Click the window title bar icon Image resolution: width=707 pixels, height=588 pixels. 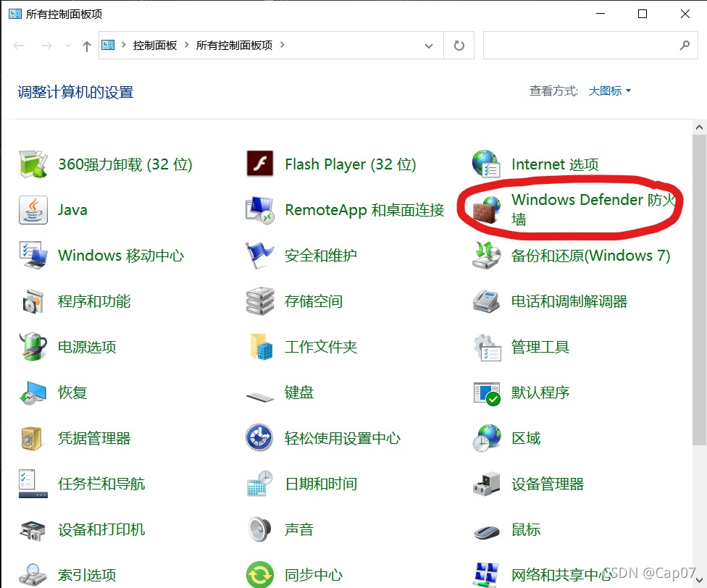point(15,14)
